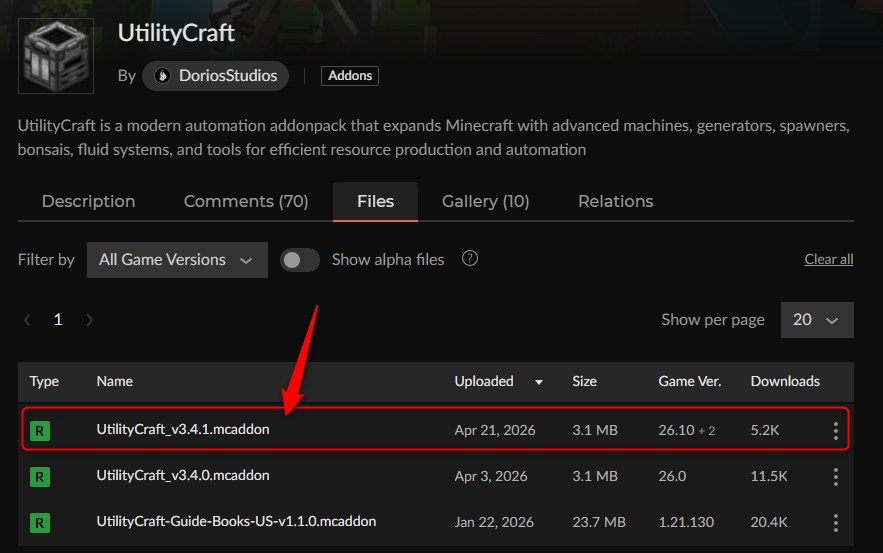Viewport: 883px width, 553px height.
Task: Open the UtilityCraft_v3.4.1.mcaddon file link
Action: pyautogui.click(x=183, y=430)
